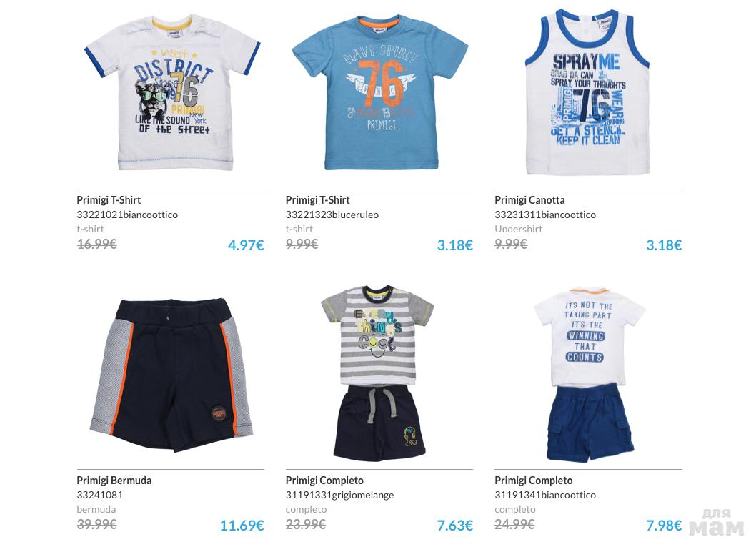Click product code 33221323bluceruleo
Screen dimensions: 756x547
pyautogui.click(x=332, y=215)
